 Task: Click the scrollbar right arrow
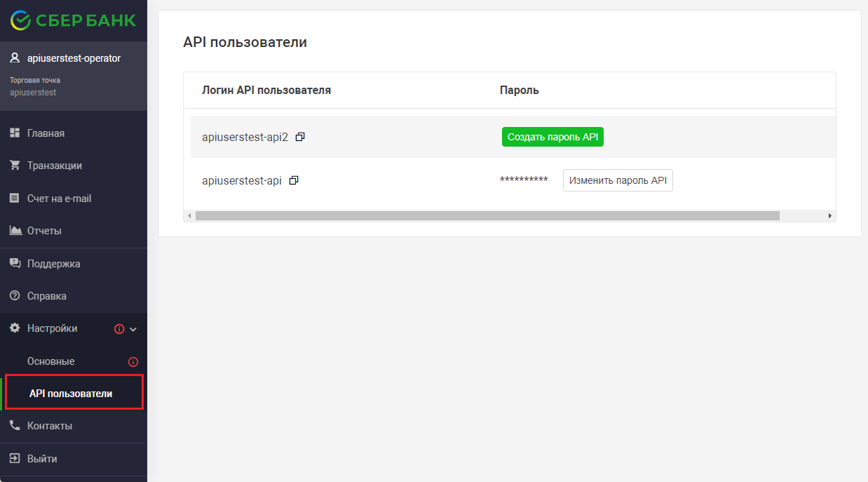[x=830, y=215]
